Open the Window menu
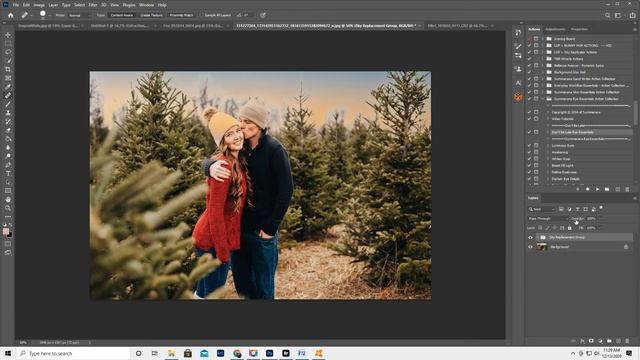 [x=147, y=5]
